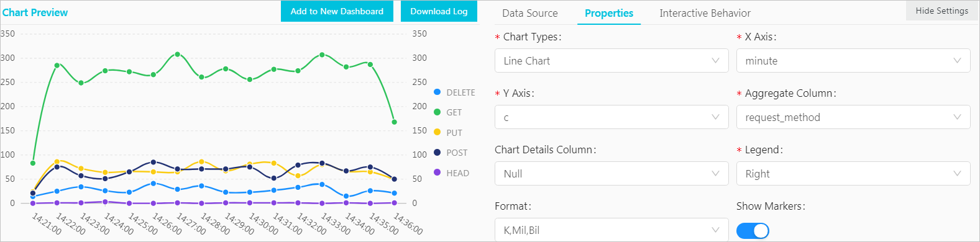Toggle the DELETE series legend marker
This screenshot has height=242, width=980.
point(437,92)
